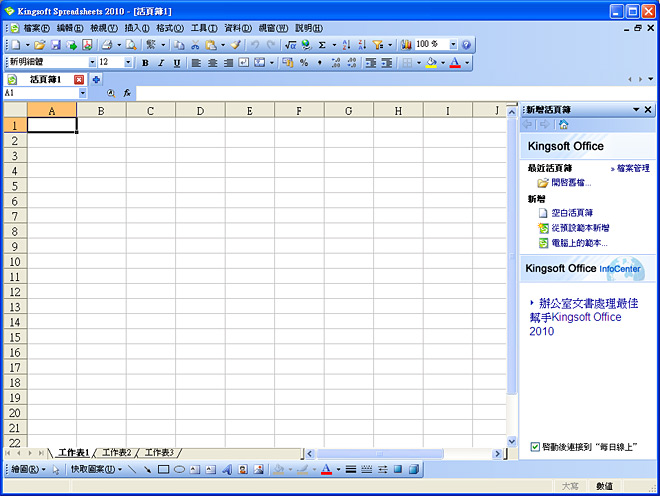
Task: Insert WordArt with the slanted A icon
Action: click(x=227, y=469)
